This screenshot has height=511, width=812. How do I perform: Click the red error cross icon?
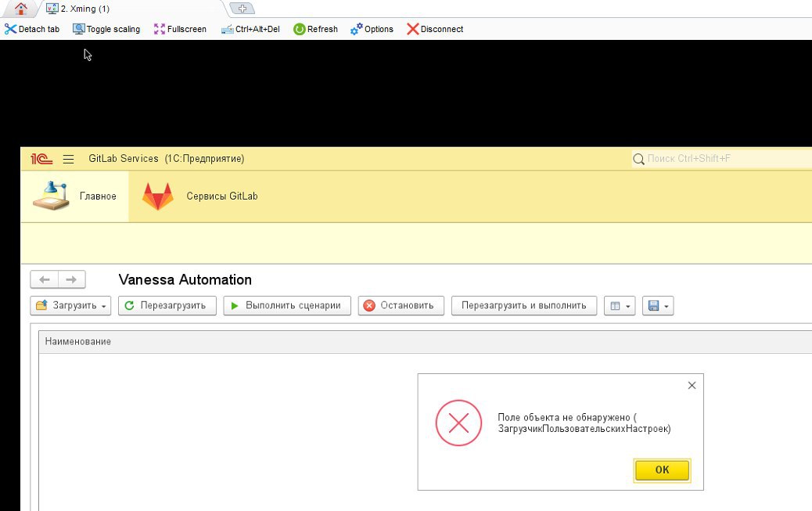coord(459,423)
